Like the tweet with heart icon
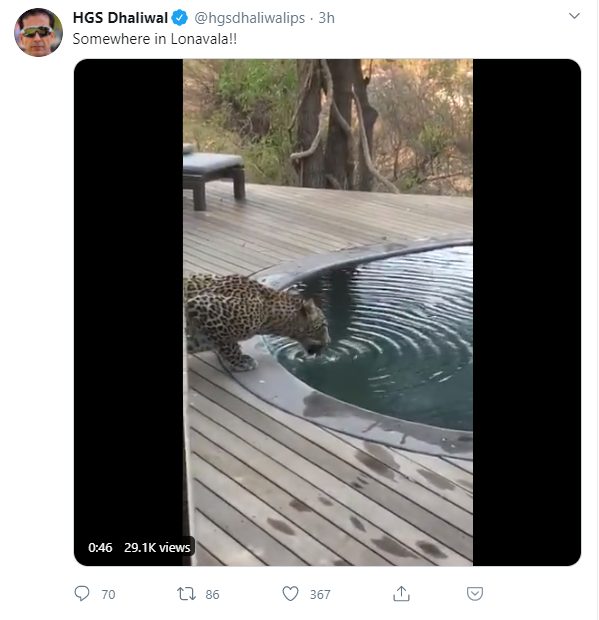 click(290, 594)
